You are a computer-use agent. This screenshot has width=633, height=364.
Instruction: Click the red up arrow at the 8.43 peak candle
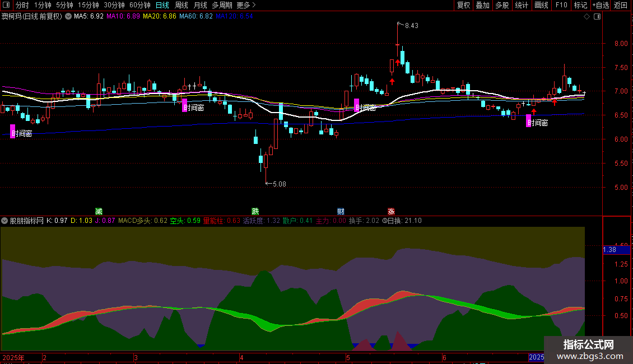tap(398, 62)
